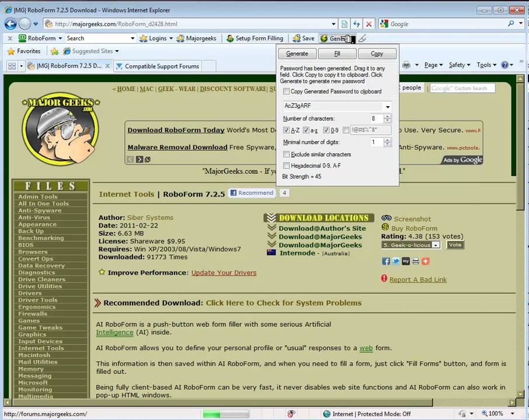Viewport: 529px width, 420px height.
Task: Click the Generate button in popup
Action: [297, 54]
